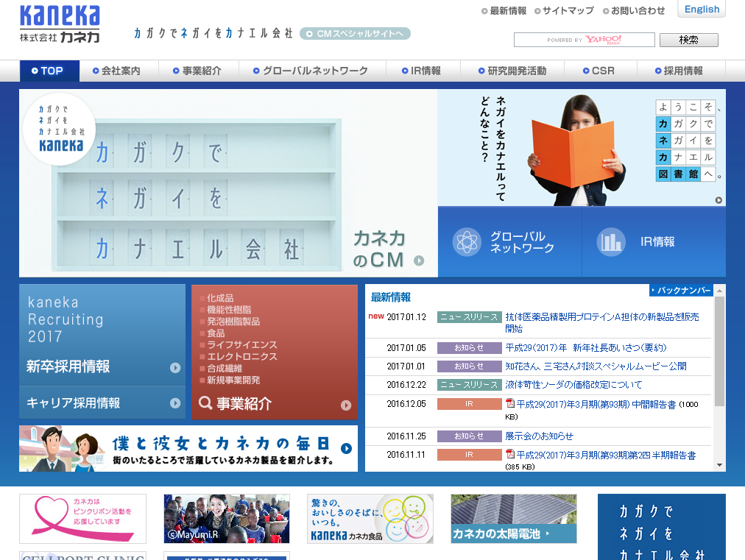This screenshot has width=745, height=560.
Task: Open the CSR navigation item
Action: [599, 71]
